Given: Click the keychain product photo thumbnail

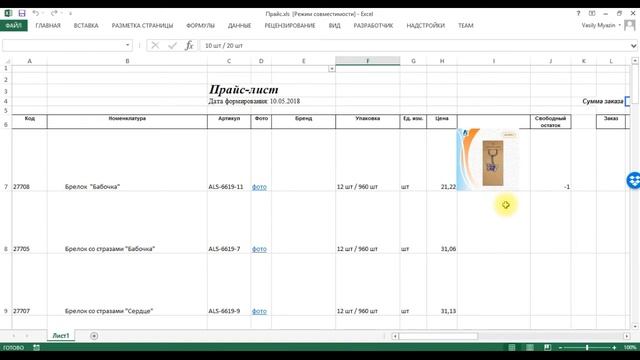Looking at the screenshot, I should (488, 160).
